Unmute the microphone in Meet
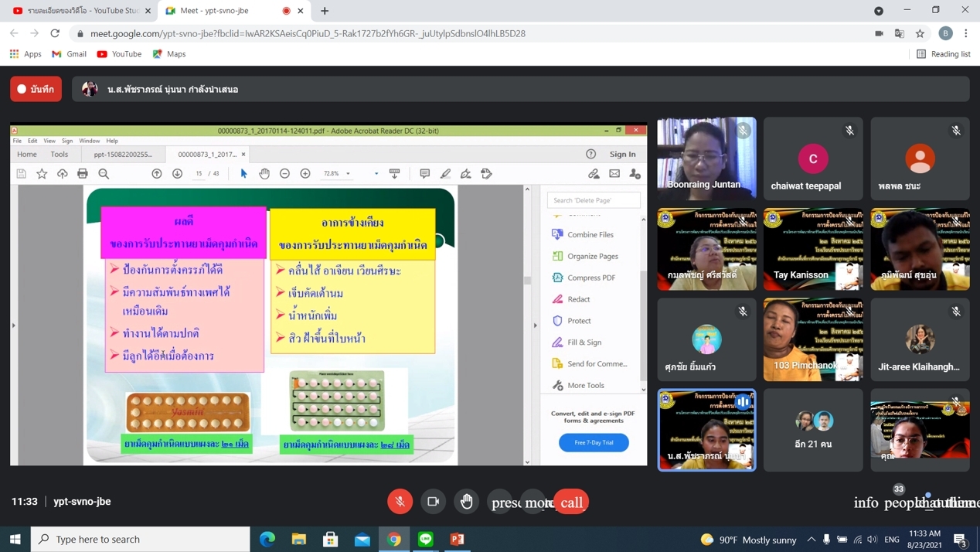This screenshot has height=552, width=980. point(400,502)
